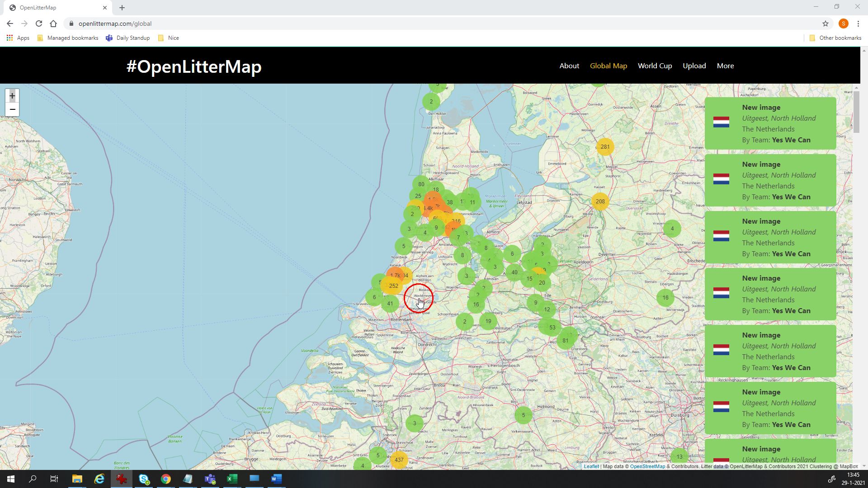Click inside the browser address bar
Screen dimensions: 868x488
point(181,23)
